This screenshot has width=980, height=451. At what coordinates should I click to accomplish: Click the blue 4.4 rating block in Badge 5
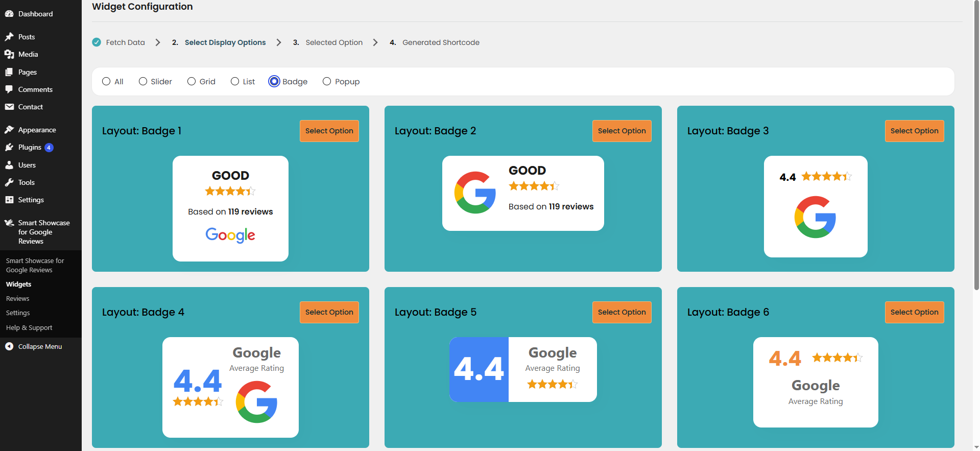(479, 369)
